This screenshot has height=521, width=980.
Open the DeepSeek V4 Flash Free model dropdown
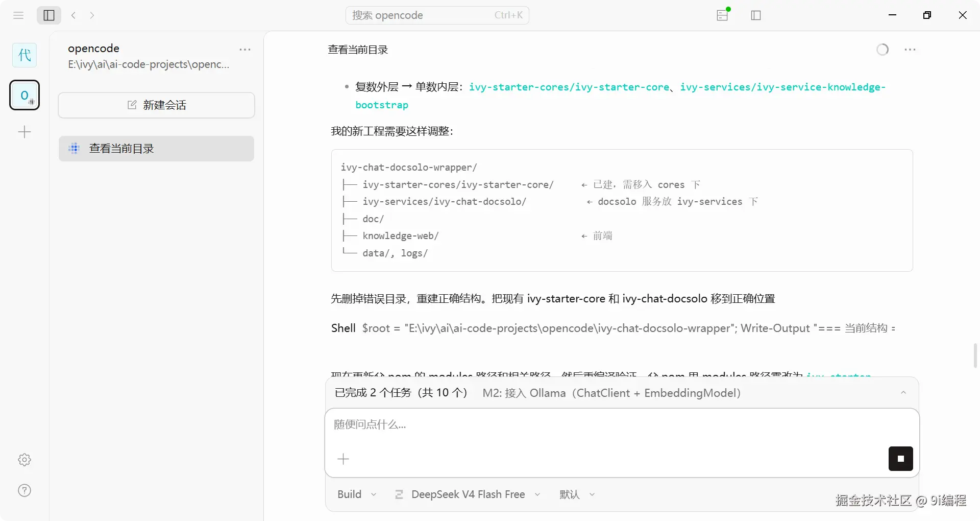tap(468, 494)
